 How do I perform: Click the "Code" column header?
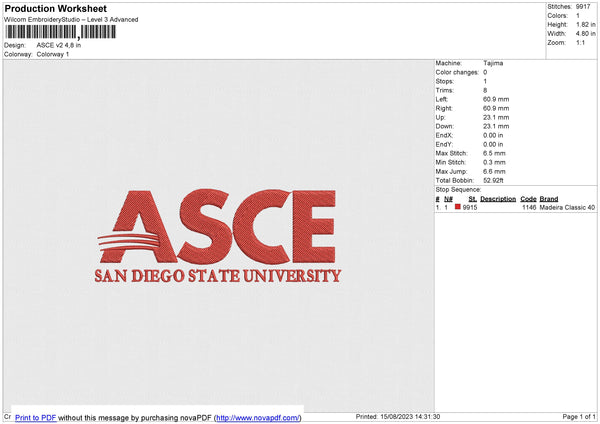tap(528, 199)
